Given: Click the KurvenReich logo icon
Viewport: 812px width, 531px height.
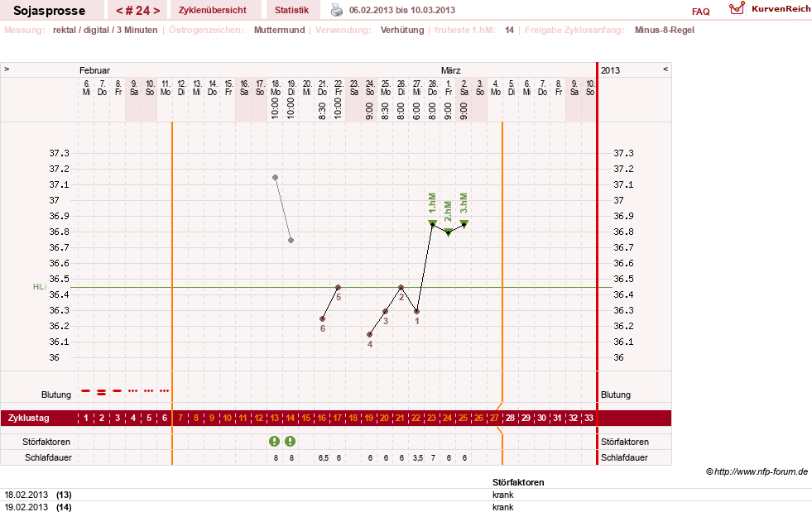Looking at the screenshot, I should click(737, 8).
